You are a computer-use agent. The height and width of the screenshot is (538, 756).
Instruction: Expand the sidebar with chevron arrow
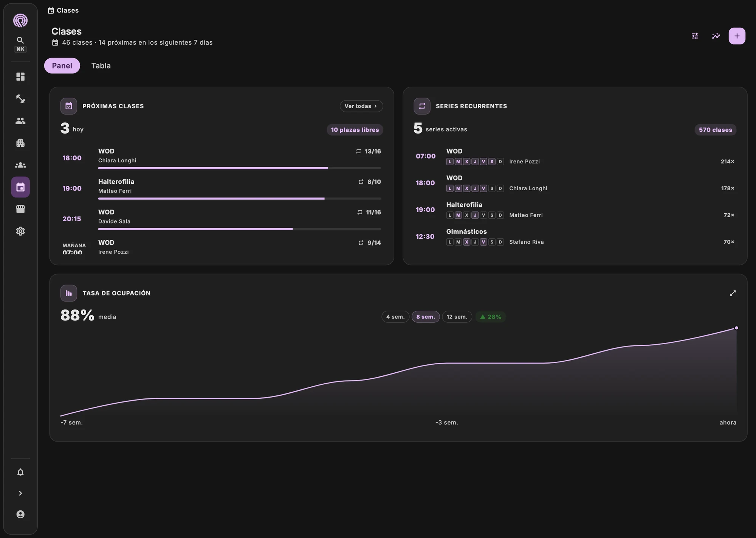point(20,493)
